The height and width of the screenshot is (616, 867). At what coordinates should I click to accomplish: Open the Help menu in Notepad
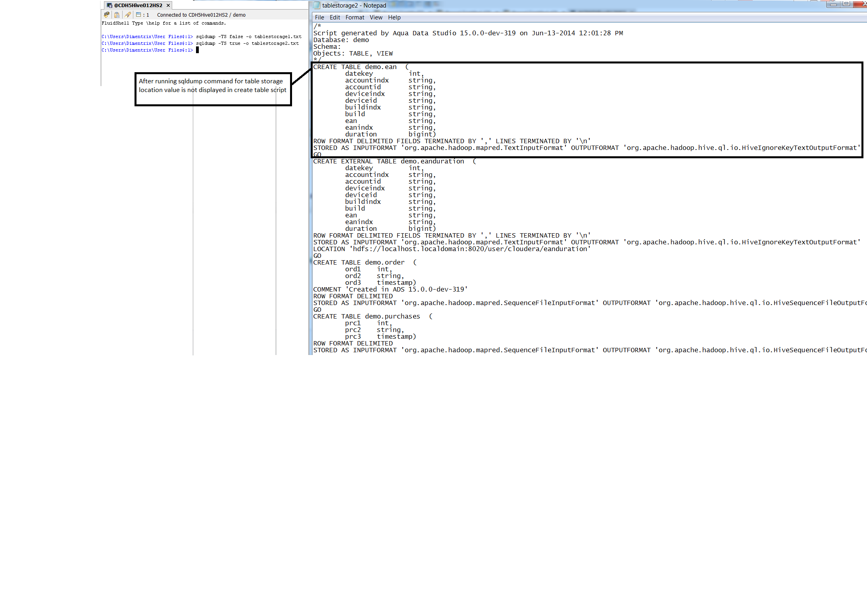click(x=394, y=17)
